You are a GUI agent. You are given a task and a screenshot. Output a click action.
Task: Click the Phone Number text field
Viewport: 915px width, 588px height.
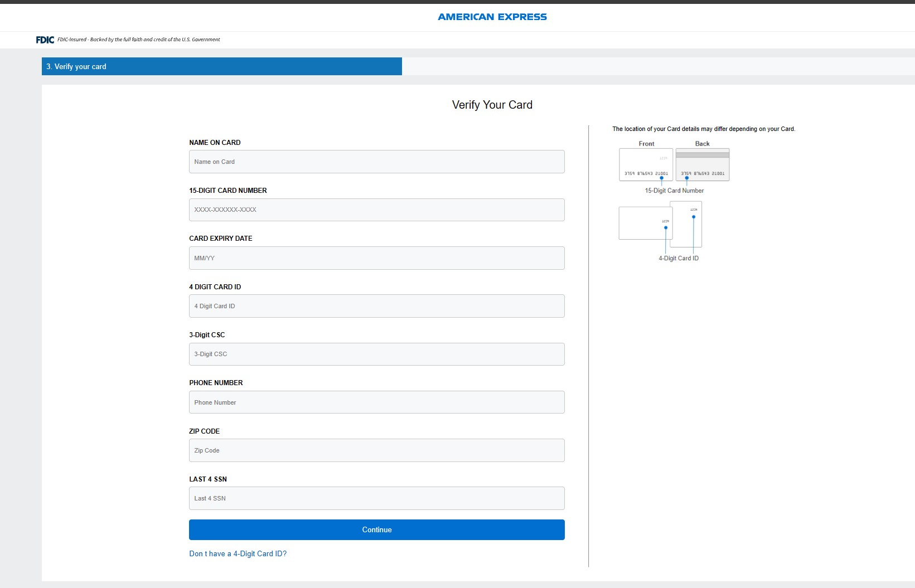tap(376, 402)
